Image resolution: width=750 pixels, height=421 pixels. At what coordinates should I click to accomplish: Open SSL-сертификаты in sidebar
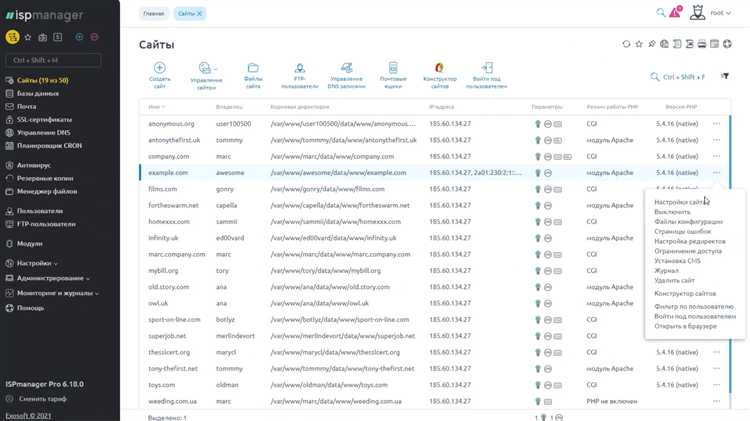pyautogui.click(x=44, y=119)
